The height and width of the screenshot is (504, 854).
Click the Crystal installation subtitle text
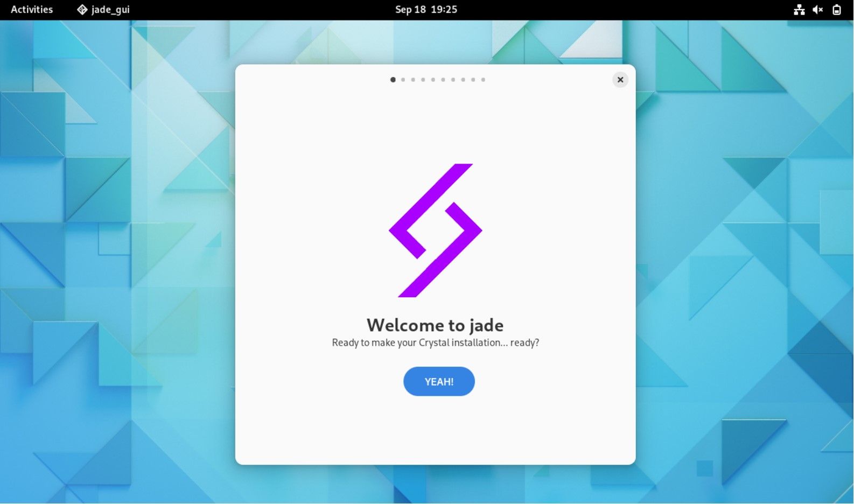[436, 342]
